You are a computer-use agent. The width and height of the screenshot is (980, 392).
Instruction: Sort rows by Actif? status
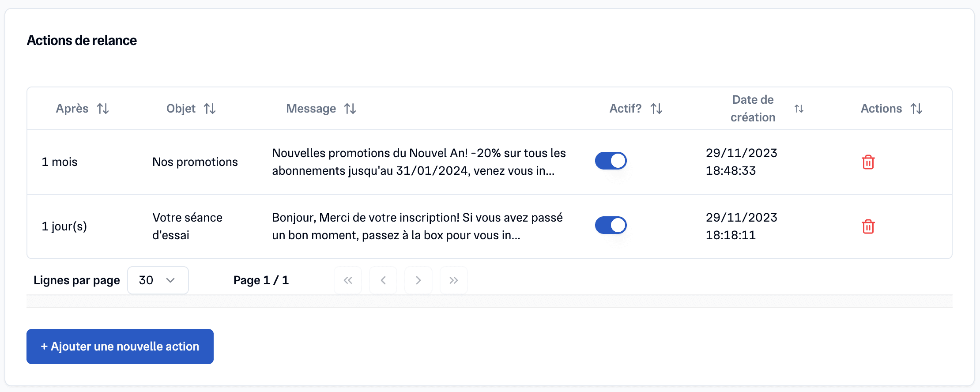click(x=656, y=108)
